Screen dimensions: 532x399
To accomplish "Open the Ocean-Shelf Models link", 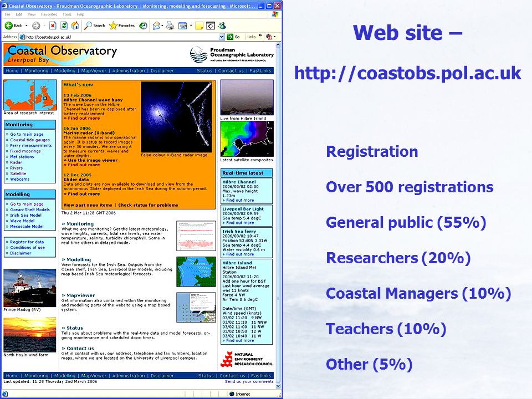I will pos(30,209).
